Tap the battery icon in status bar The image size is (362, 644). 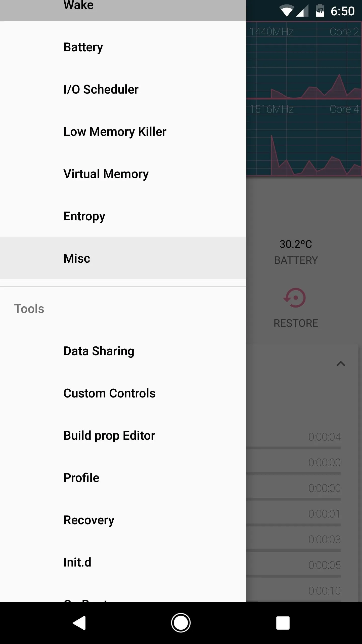point(320,11)
